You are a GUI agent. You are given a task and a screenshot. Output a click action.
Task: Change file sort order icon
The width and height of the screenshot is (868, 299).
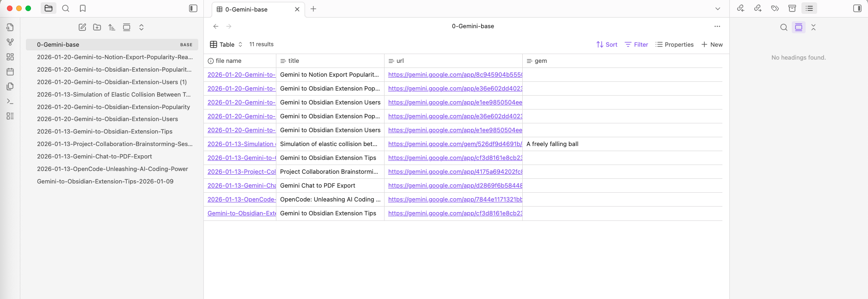click(x=112, y=27)
